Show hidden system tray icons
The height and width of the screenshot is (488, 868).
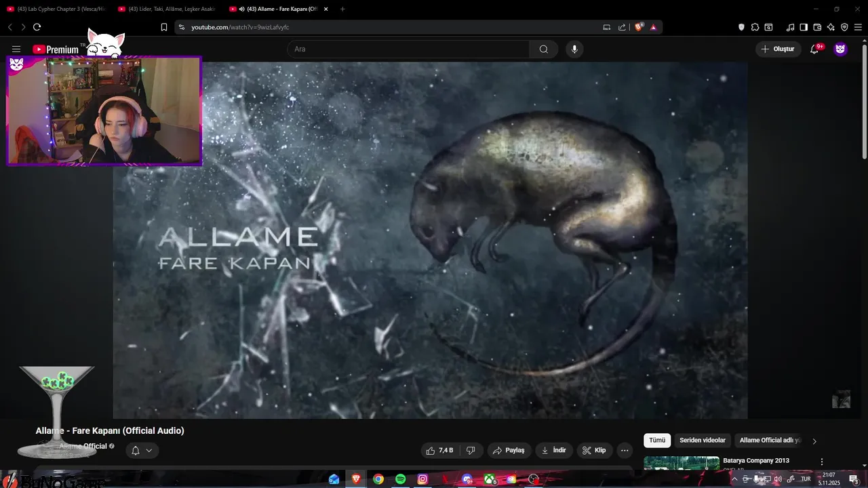pyautogui.click(x=734, y=479)
